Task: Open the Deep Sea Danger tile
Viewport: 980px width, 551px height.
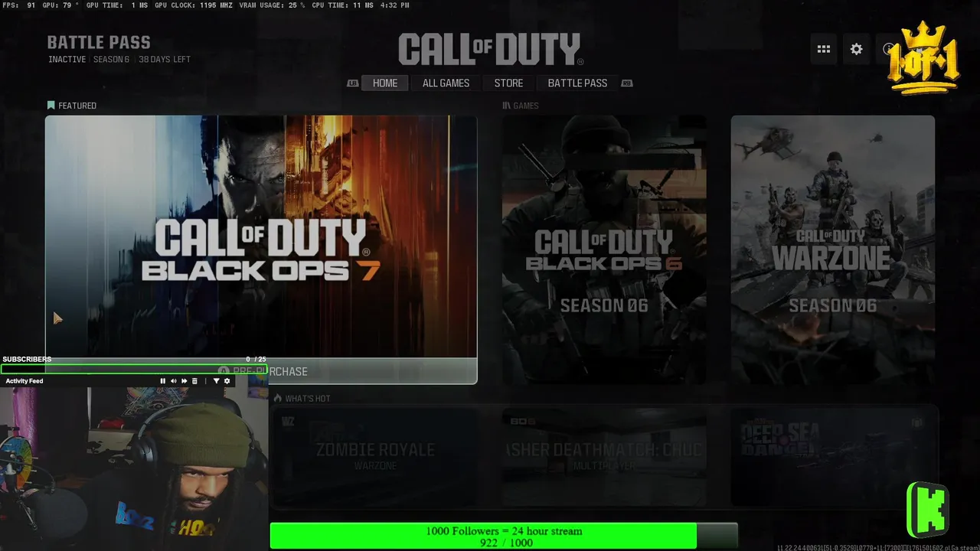Action: click(832, 456)
